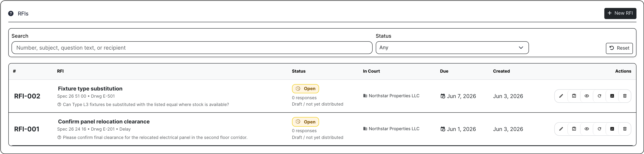Click the Spec 26 24 16 Drwg E-201 Delay line
The image size is (644, 154).
tap(94, 129)
